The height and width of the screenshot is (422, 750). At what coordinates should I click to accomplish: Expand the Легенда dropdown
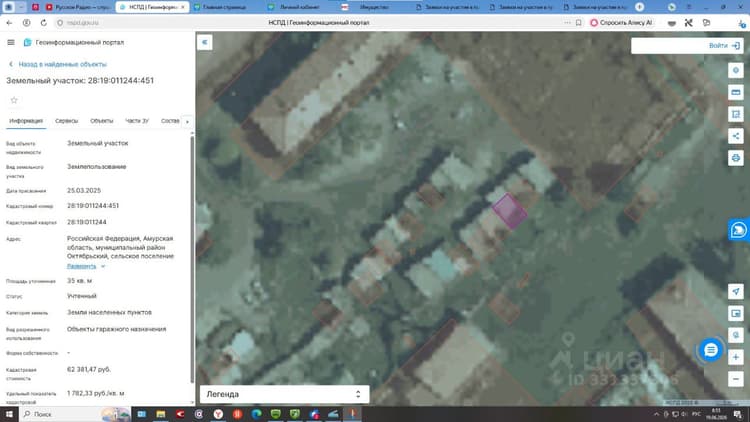click(284, 394)
